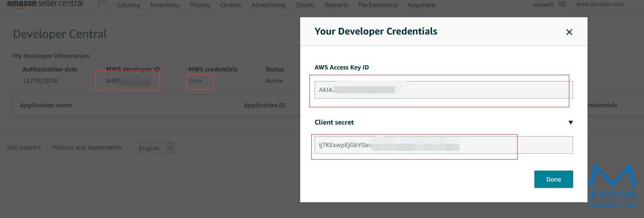The height and width of the screenshot is (218, 644).
Task: Open the Performance menu
Action: 378,5
